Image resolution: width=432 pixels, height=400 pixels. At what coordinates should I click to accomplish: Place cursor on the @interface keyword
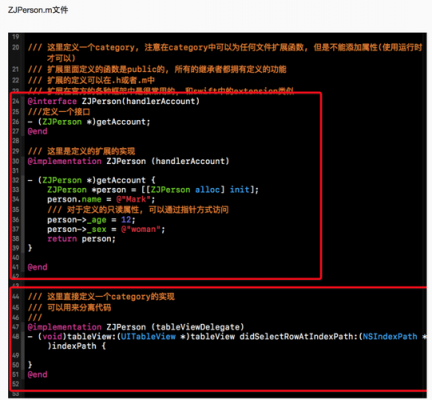pyautogui.click(x=52, y=101)
